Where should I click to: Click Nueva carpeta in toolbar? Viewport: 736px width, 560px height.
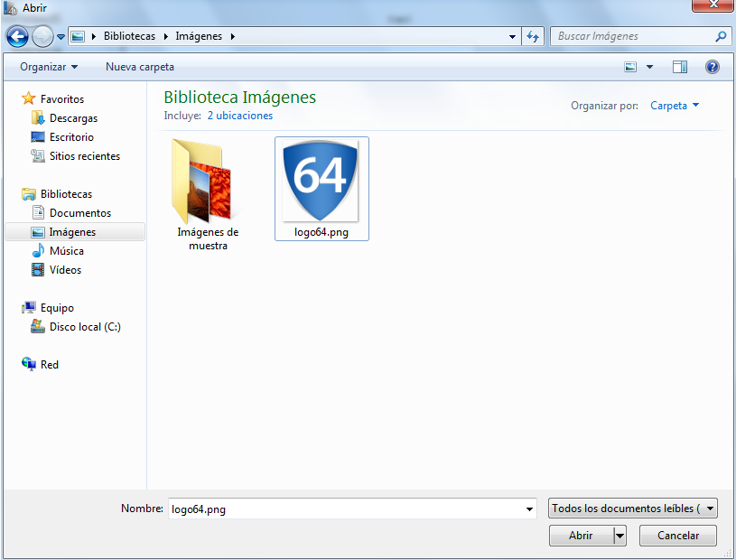point(140,67)
